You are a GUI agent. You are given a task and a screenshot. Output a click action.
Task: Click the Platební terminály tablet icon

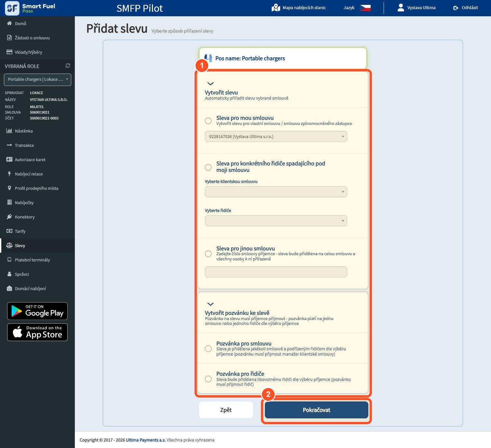click(x=9, y=260)
